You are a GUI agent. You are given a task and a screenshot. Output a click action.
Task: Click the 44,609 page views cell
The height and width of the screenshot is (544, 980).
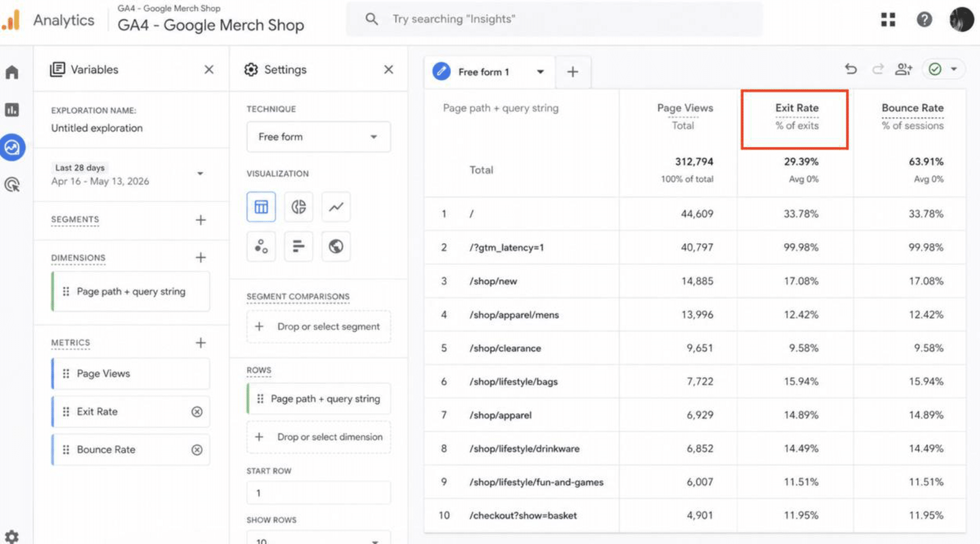pos(697,214)
